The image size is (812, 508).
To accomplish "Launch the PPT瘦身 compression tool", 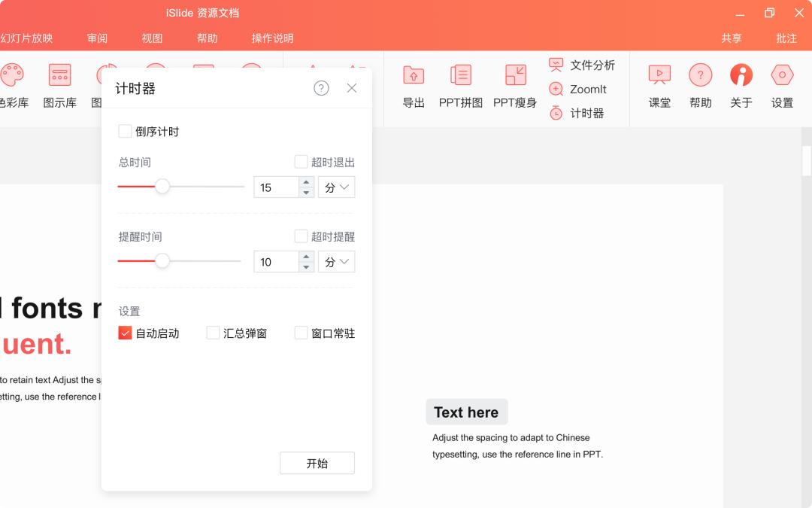I will 515,85.
